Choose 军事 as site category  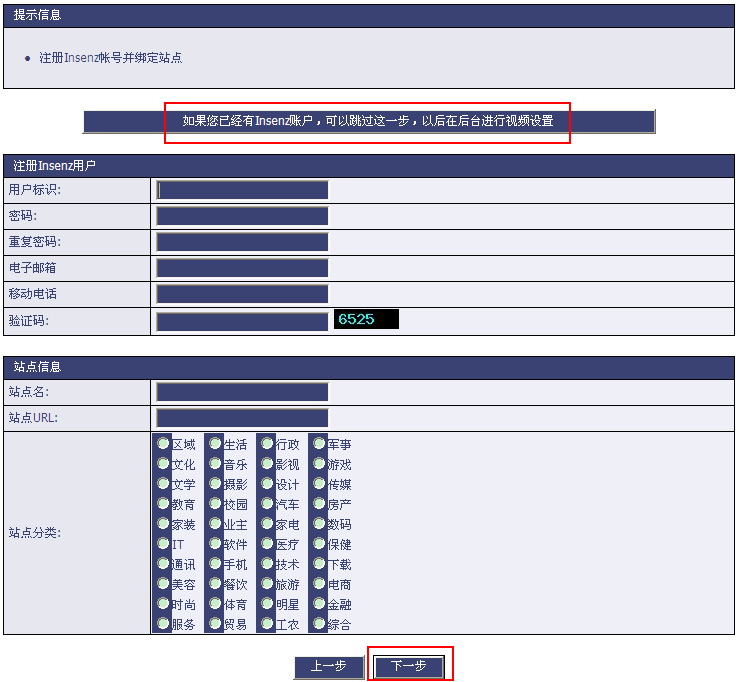(x=319, y=443)
